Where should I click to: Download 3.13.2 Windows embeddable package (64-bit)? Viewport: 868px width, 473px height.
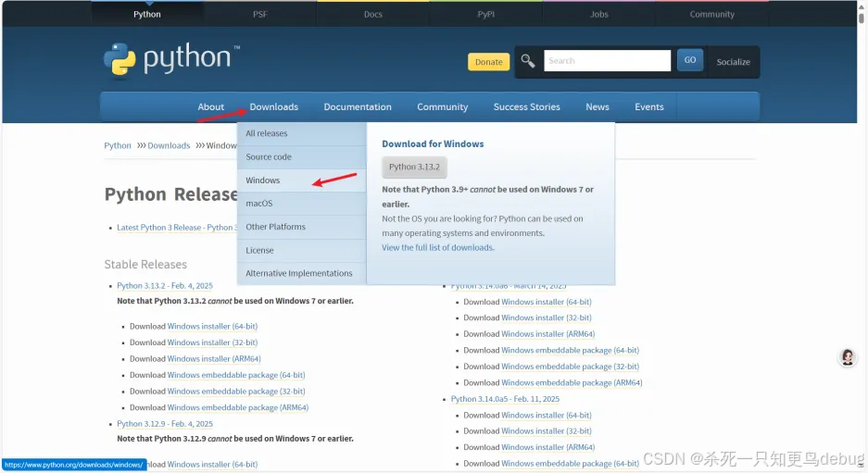236,375
